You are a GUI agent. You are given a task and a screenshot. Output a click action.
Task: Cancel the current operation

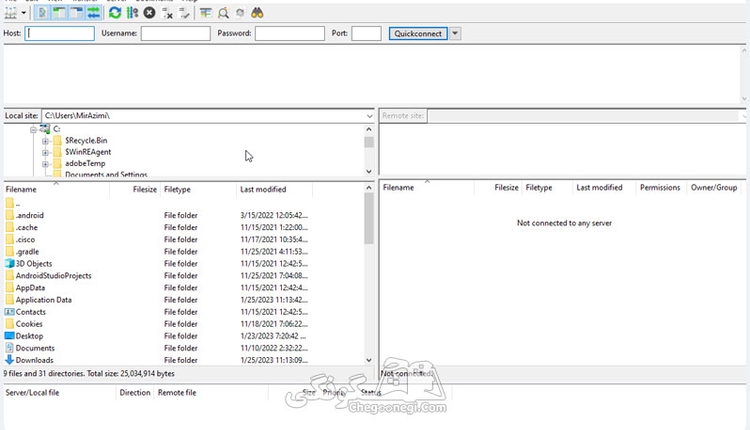pyautogui.click(x=150, y=13)
